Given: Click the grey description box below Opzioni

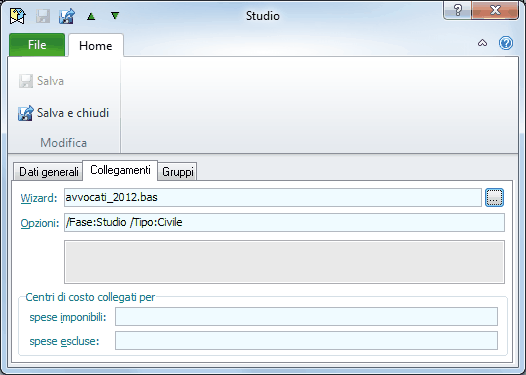Looking at the screenshot, I should 284,262.
